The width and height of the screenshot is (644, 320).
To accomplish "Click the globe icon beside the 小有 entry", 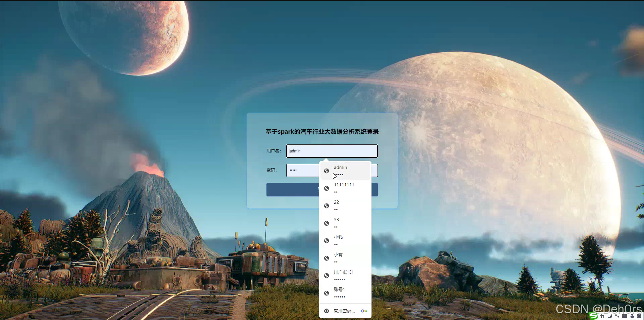I will [327, 258].
